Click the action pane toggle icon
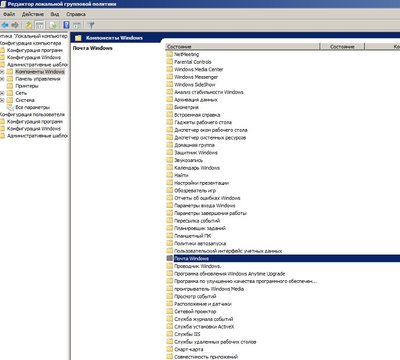 (77, 25)
